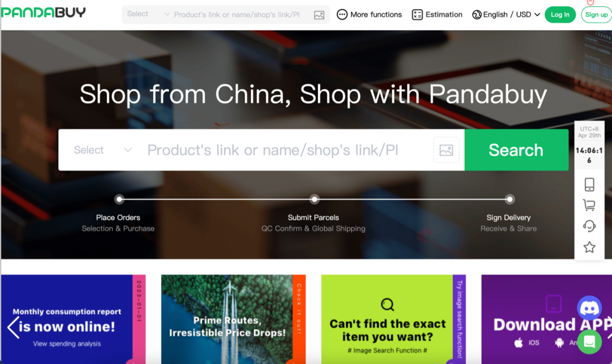Open the More functions menu
Screen dimensions: 612x364
(x=369, y=15)
